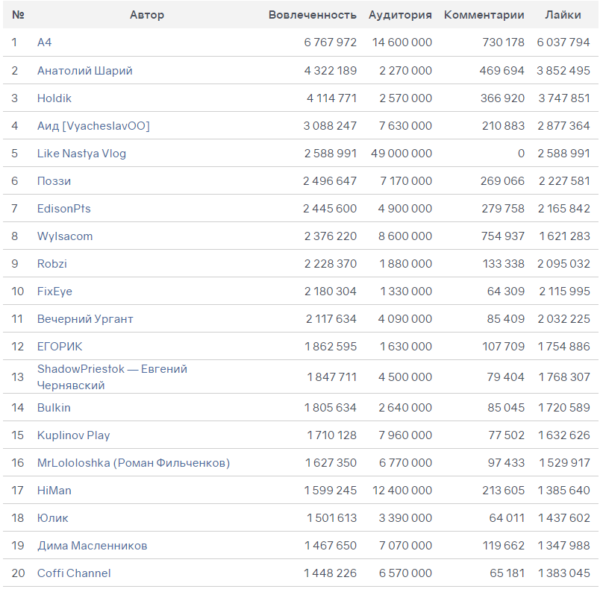Select comments value 97 433
Screen dimensions: 600x589
coord(506,463)
